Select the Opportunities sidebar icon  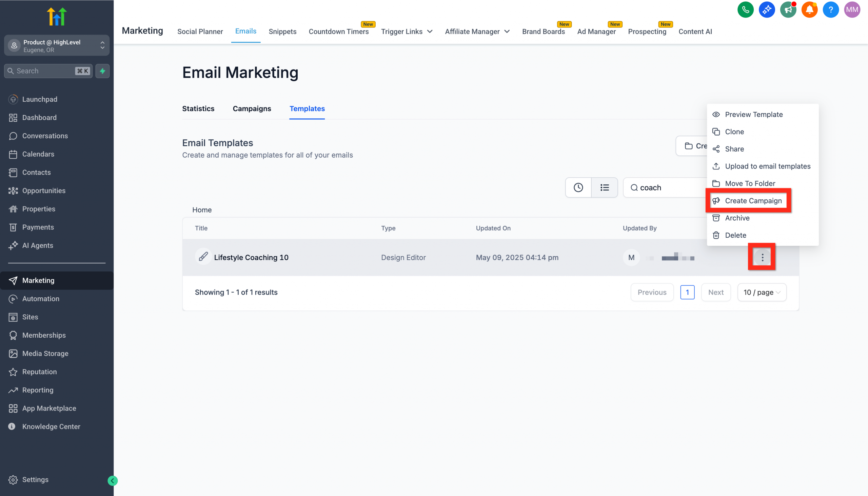pyautogui.click(x=13, y=191)
